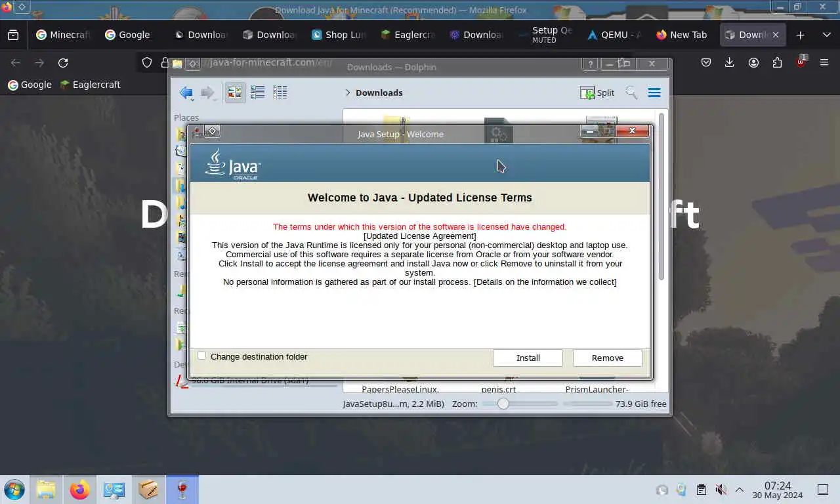840x504 pixels.
Task: Click the wine glass taskbar icon
Action: [182, 490]
